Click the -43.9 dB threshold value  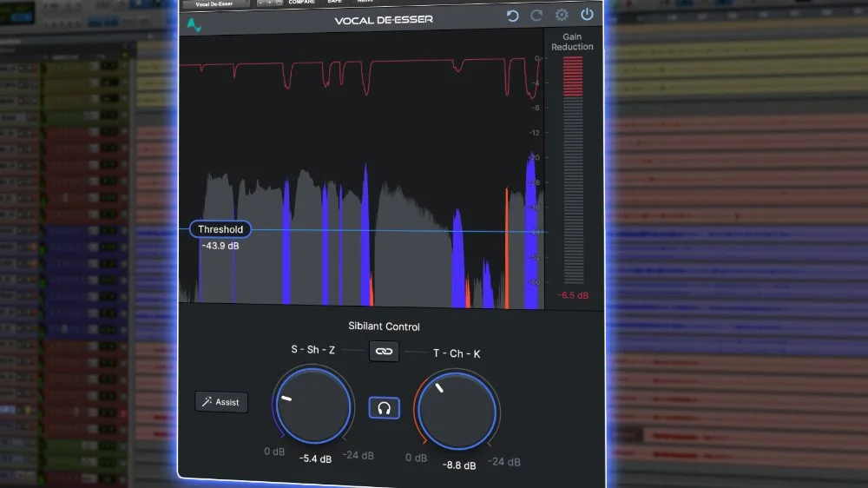(220, 246)
